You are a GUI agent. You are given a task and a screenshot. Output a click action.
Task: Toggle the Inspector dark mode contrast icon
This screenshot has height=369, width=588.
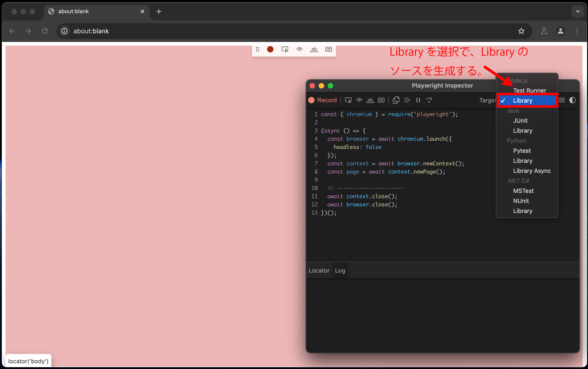point(573,100)
